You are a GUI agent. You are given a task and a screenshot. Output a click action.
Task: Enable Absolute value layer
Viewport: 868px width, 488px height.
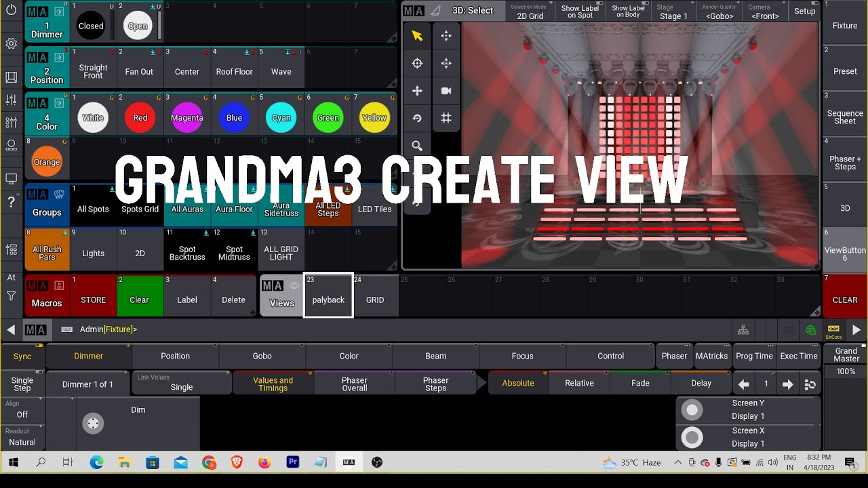[x=518, y=383]
